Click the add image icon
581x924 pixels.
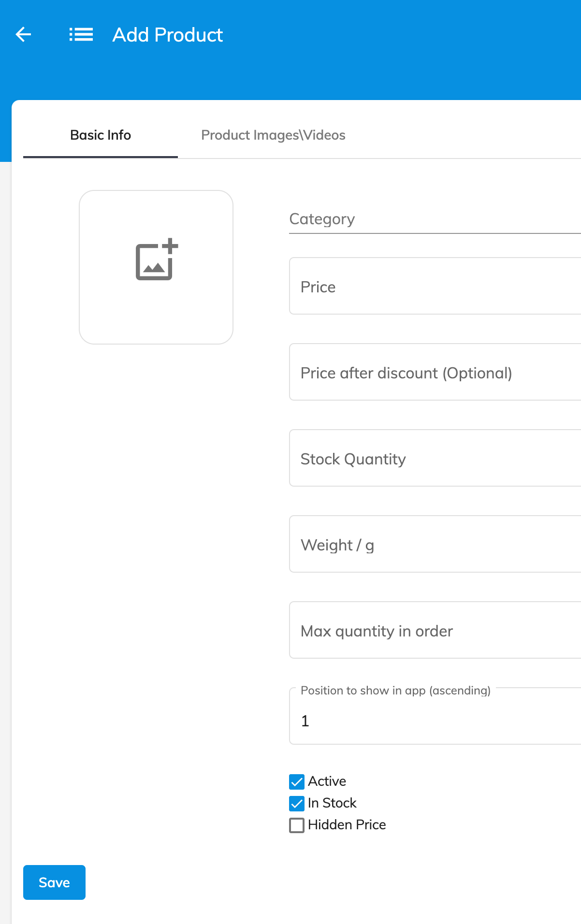point(157,260)
